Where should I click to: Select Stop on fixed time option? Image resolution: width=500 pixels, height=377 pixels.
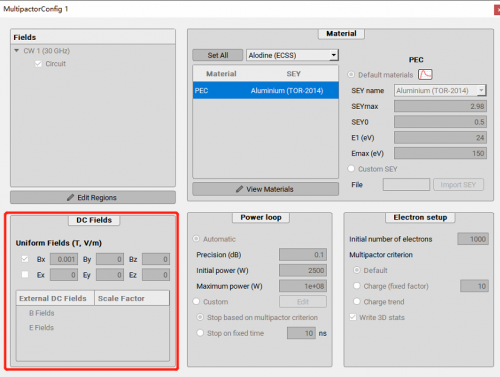pos(200,333)
